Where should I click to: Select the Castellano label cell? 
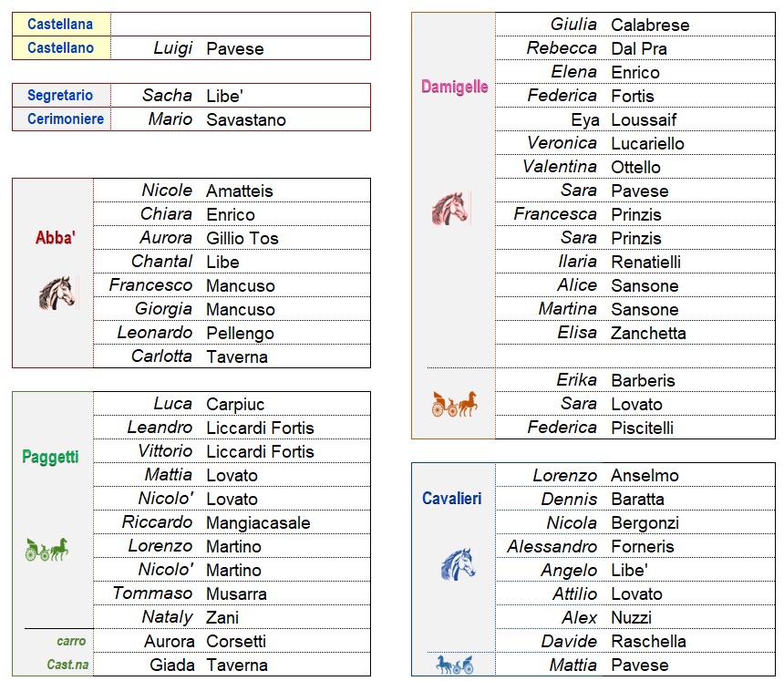coord(60,48)
